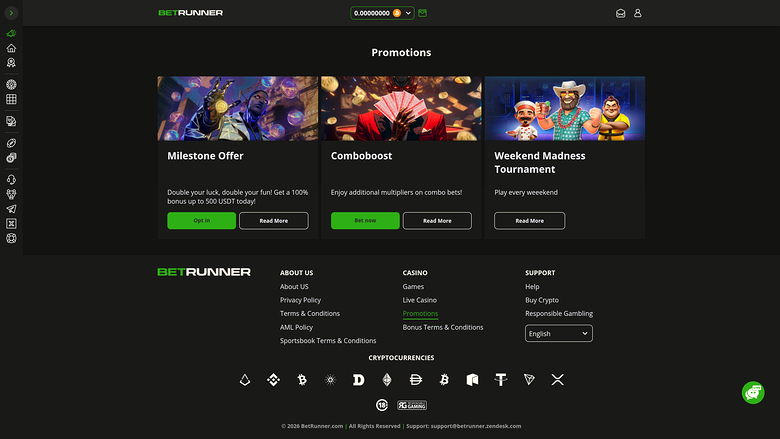Open the animal head icon in sidebar
Screen dimensions: 780x439
point(11,194)
